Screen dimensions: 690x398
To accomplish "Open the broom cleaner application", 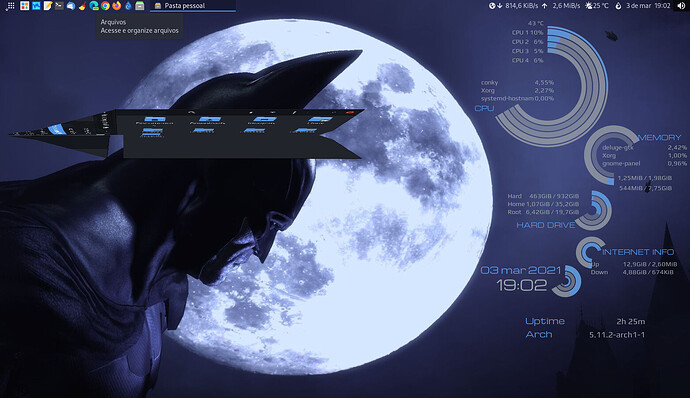I will point(82,6).
